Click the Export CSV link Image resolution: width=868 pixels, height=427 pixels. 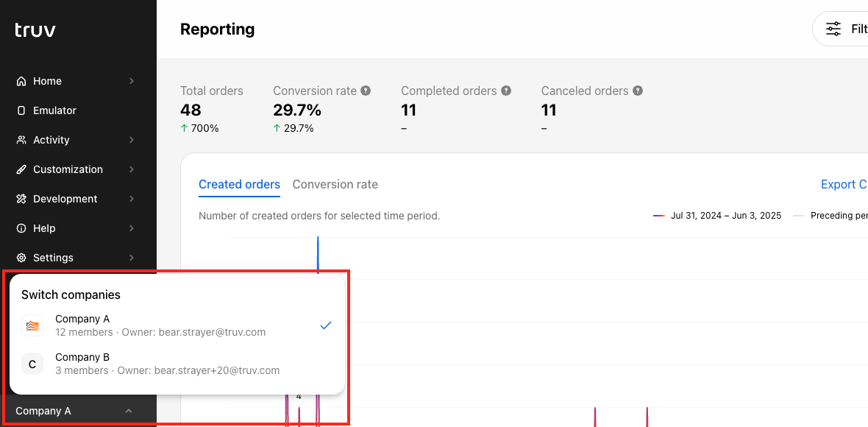tap(844, 185)
